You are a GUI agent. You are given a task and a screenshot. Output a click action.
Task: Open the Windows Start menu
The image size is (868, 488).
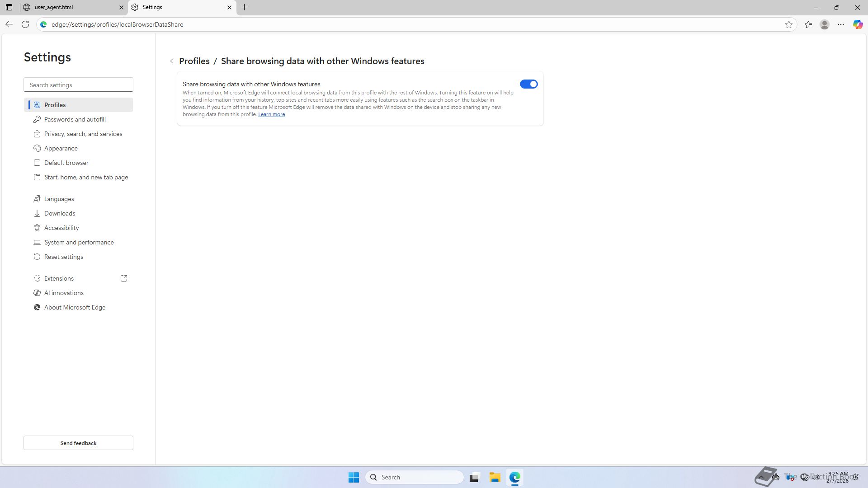click(x=354, y=477)
